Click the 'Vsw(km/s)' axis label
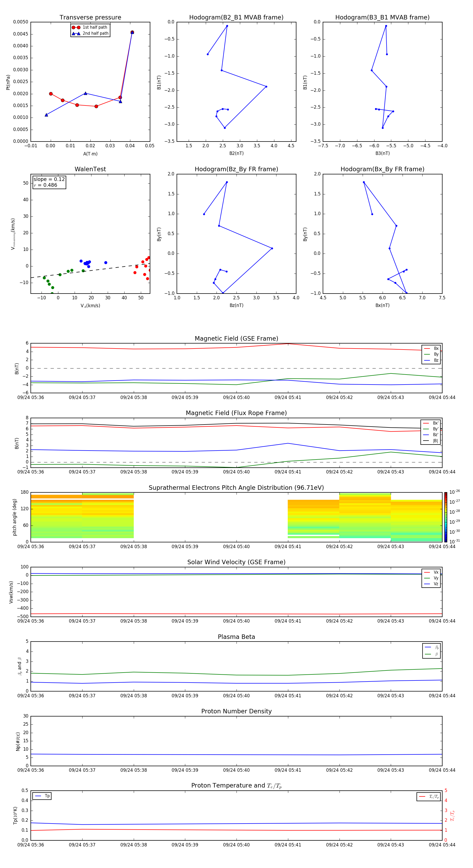This screenshot has height=868, width=473. (11, 592)
